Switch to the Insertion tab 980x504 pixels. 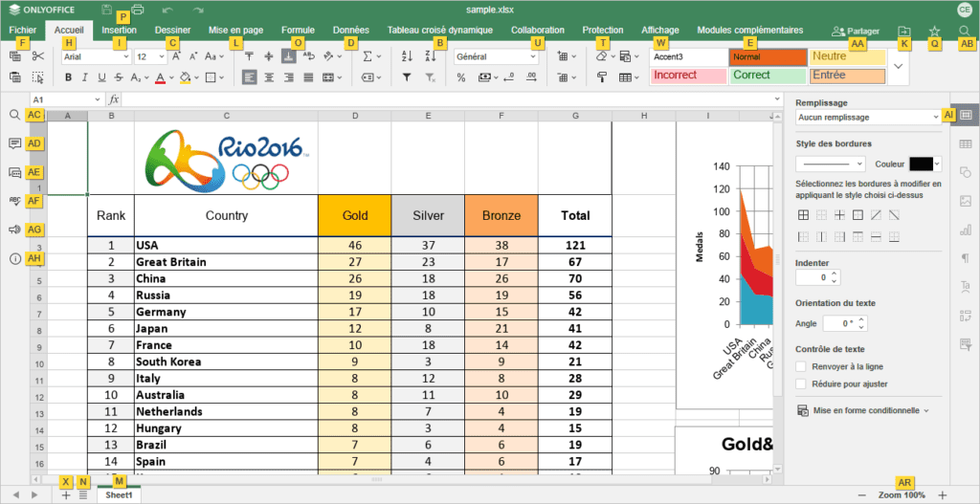click(x=119, y=31)
